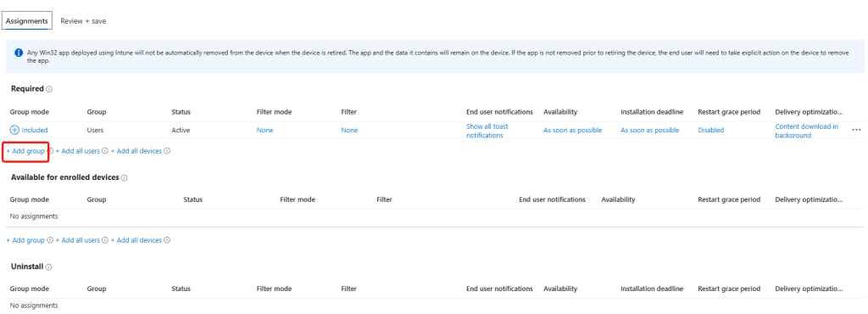The height and width of the screenshot is (314, 868).
Task: Add all devices under Available for enrolled devices
Action: [x=136, y=240]
